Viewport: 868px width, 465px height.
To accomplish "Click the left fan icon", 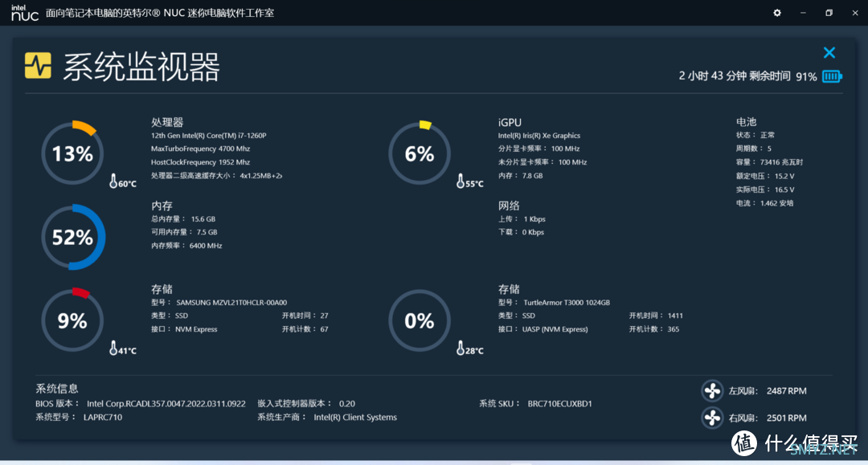I will point(712,391).
